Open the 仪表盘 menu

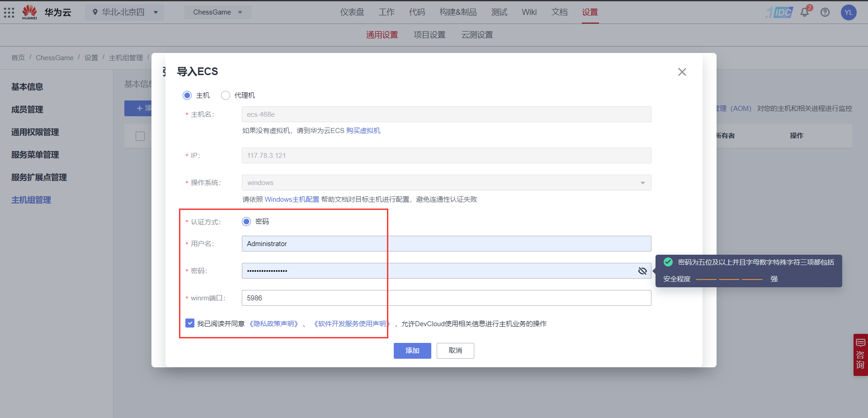352,12
